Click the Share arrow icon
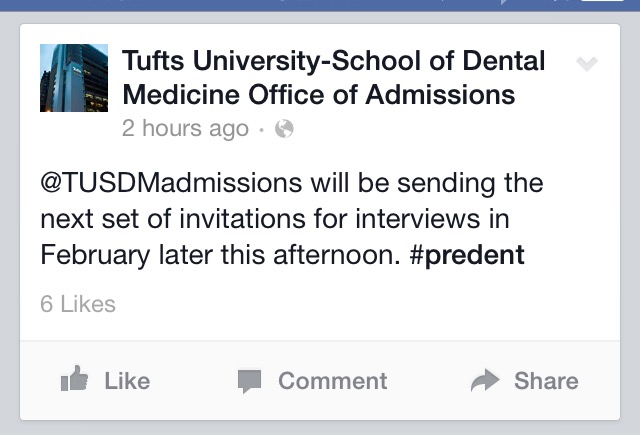 [485, 380]
